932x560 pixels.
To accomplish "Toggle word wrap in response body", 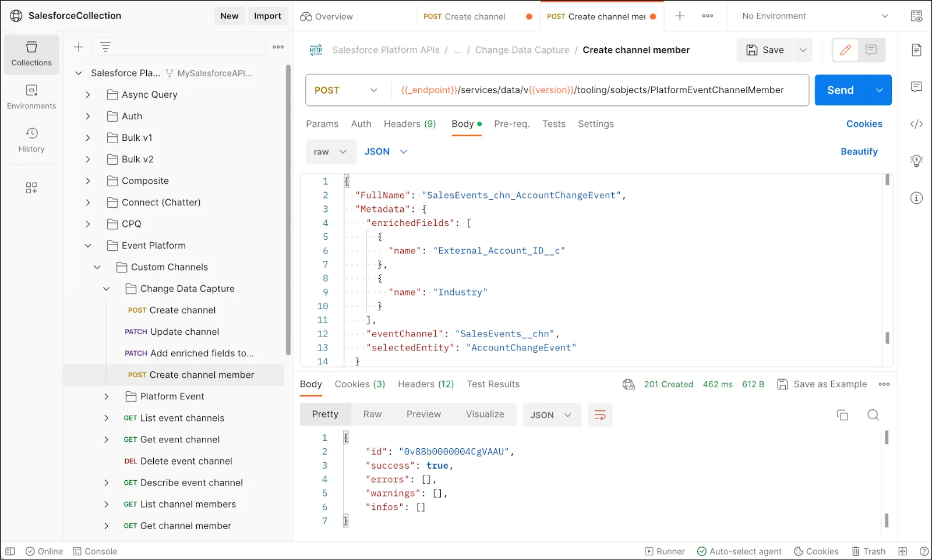I will point(600,415).
